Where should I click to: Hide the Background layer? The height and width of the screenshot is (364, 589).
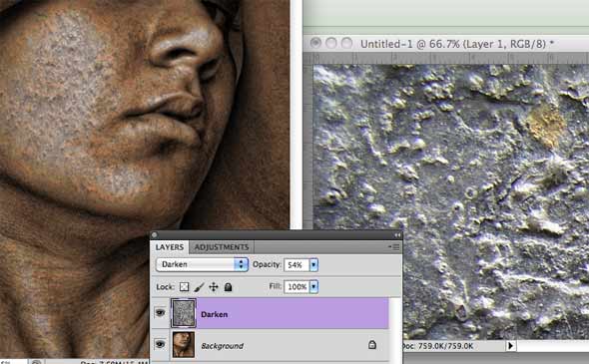tap(160, 344)
